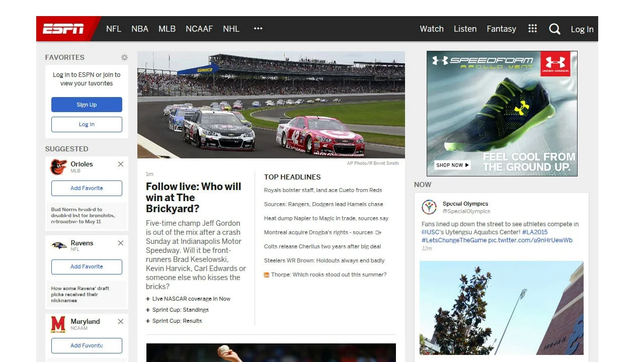Click the Insider icon beside Thorpe headline
This screenshot has width=644, height=362.
pyautogui.click(x=267, y=275)
